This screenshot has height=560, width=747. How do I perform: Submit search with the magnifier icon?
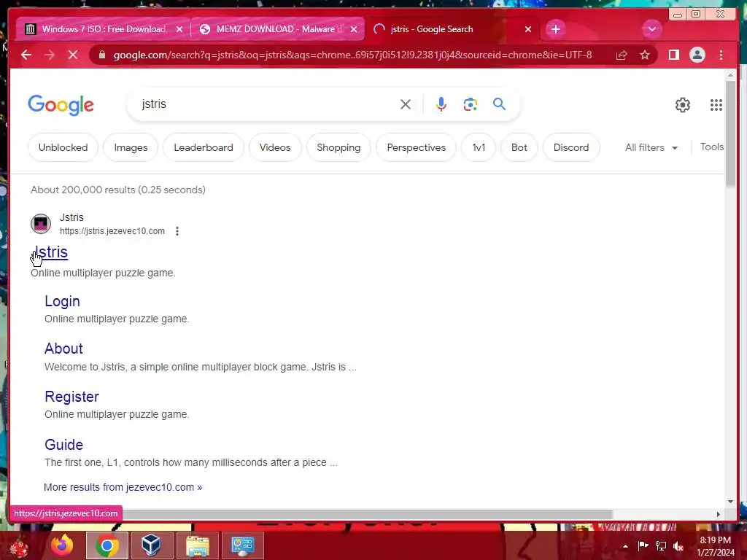click(x=499, y=104)
